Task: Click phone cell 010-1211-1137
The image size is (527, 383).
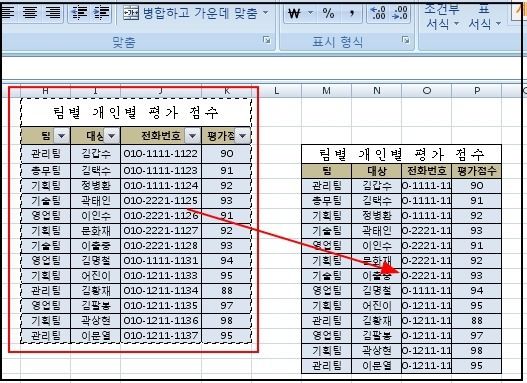Action: (161, 335)
